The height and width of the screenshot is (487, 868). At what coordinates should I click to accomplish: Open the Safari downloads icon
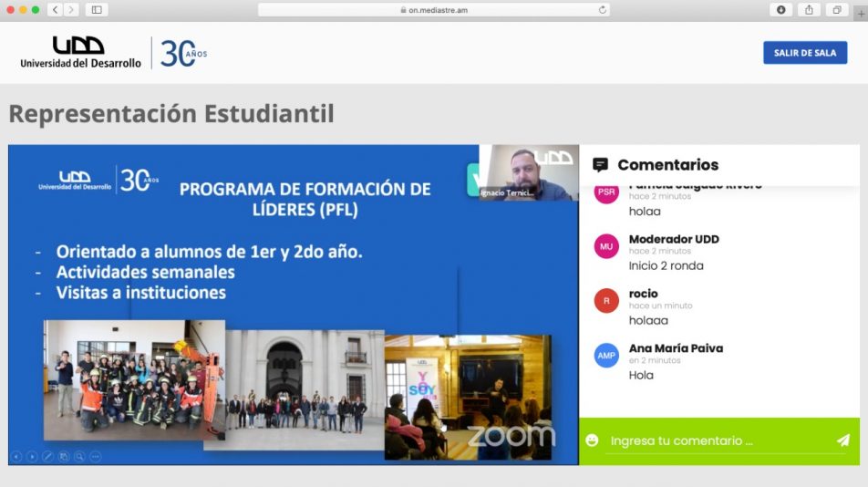tap(781, 9)
